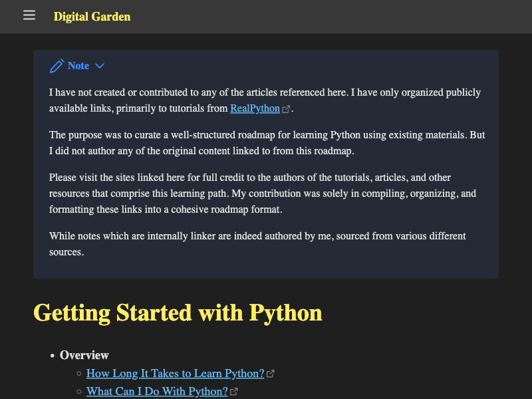Open the hamburger menu icon
532x399 pixels.
pyautogui.click(x=29, y=15)
